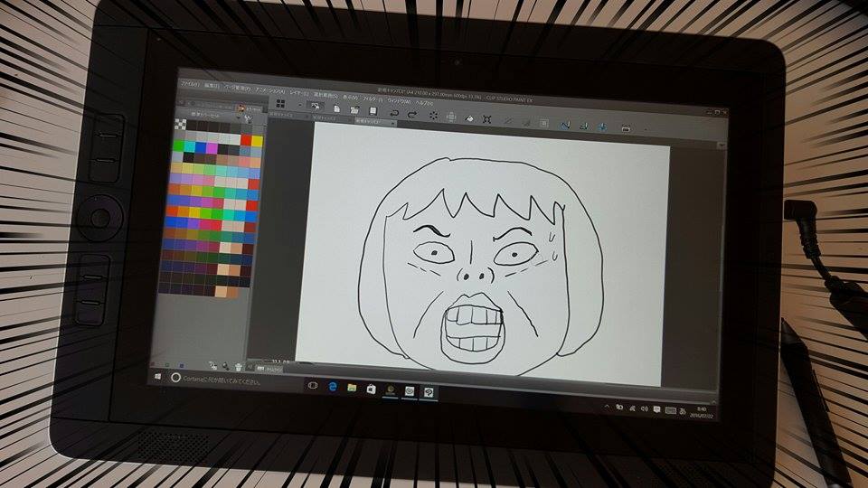Switch to the first canvas document tab
This screenshot has width=868, height=488.
289,115
